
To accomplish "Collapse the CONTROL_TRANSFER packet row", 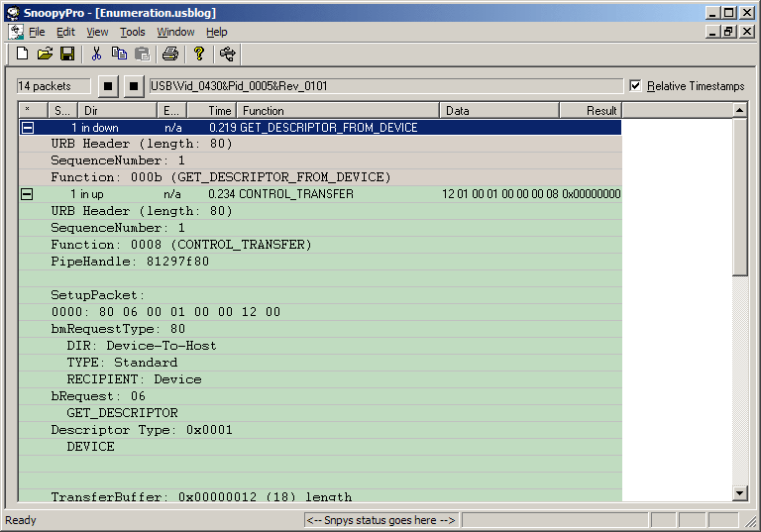I will point(27,194).
